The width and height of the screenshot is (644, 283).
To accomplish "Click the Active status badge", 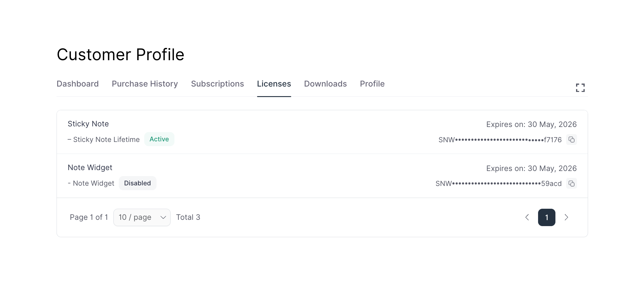I will click(x=159, y=139).
